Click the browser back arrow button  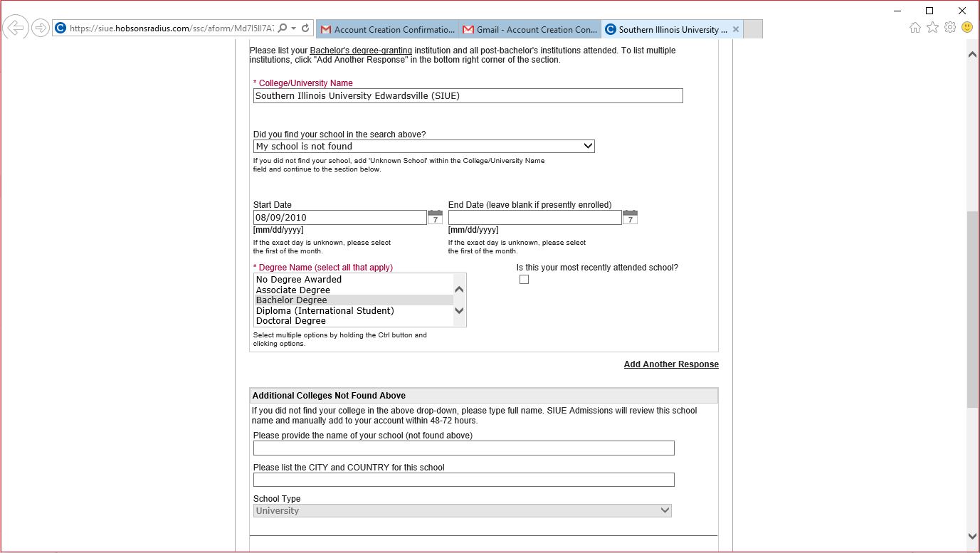[x=16, y=28]
